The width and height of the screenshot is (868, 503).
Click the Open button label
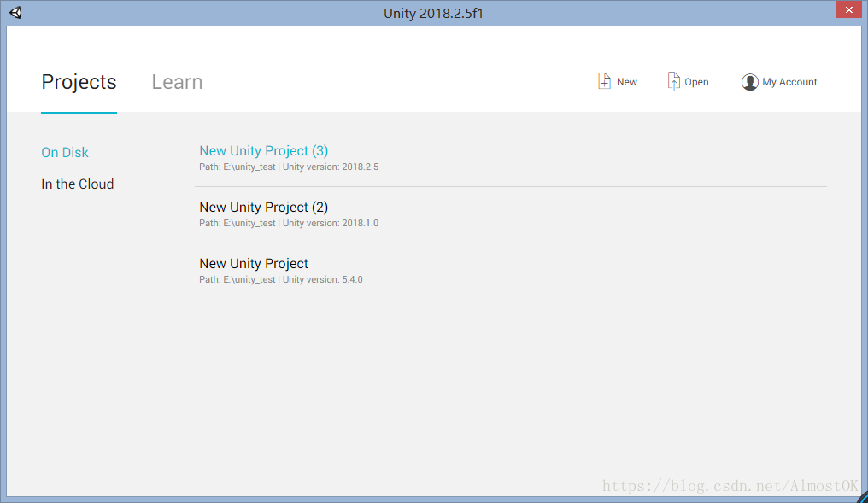696,82
